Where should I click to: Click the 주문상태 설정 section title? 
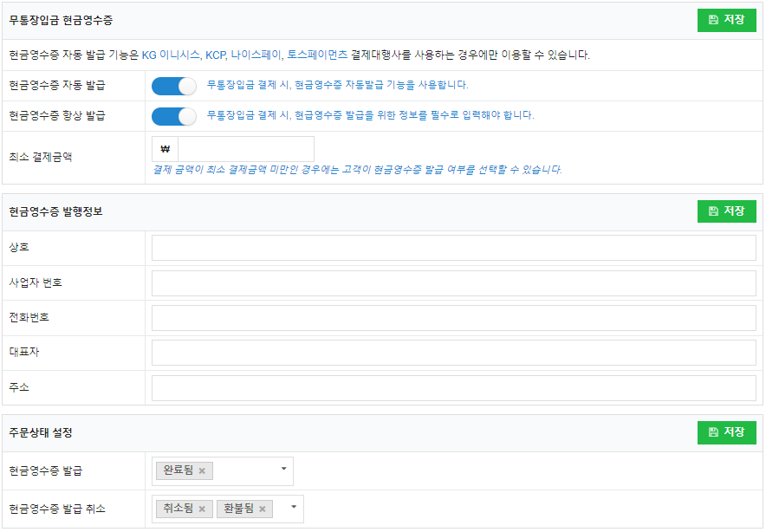point(41,432)
